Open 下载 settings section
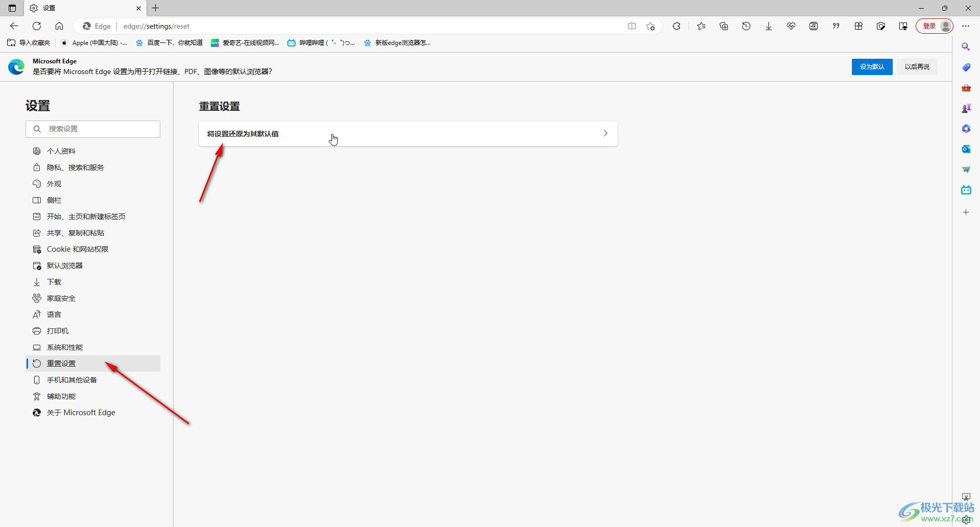This screenshot has height=527, width=980. pos(93,282)
